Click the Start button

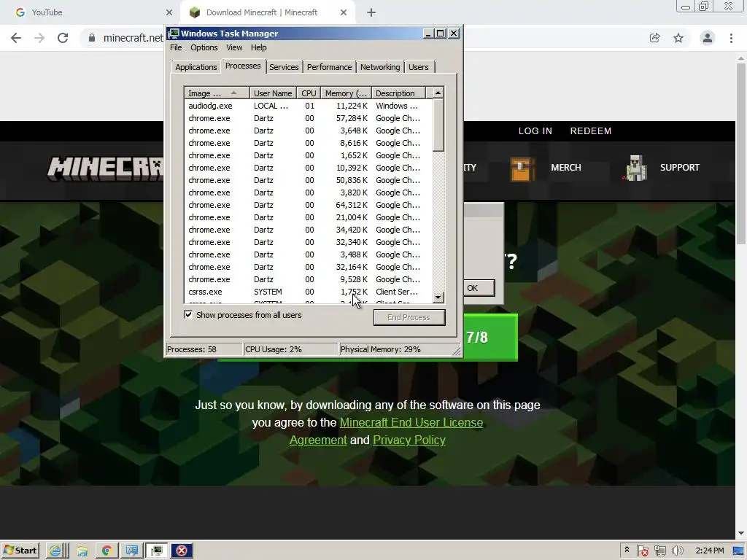pos(20,551)
